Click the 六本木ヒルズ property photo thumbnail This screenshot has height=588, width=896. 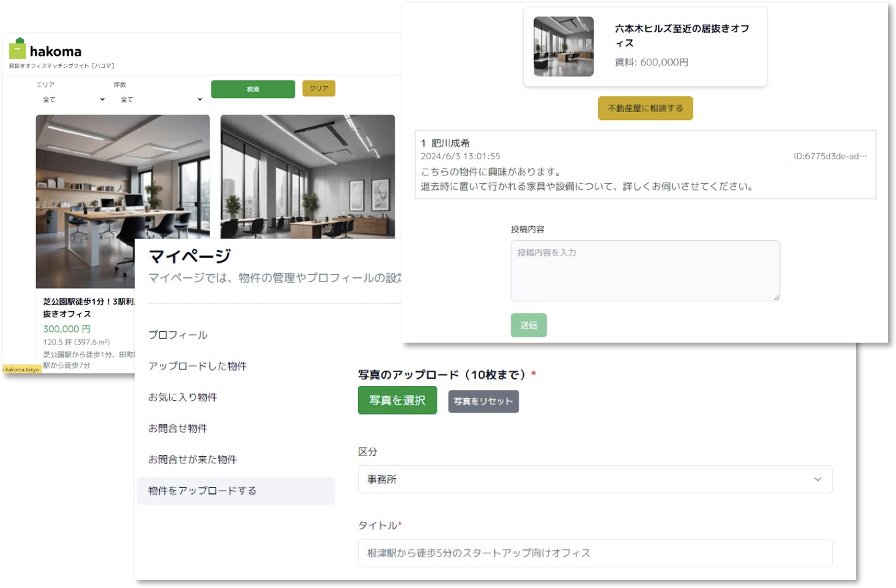point(563,47)
